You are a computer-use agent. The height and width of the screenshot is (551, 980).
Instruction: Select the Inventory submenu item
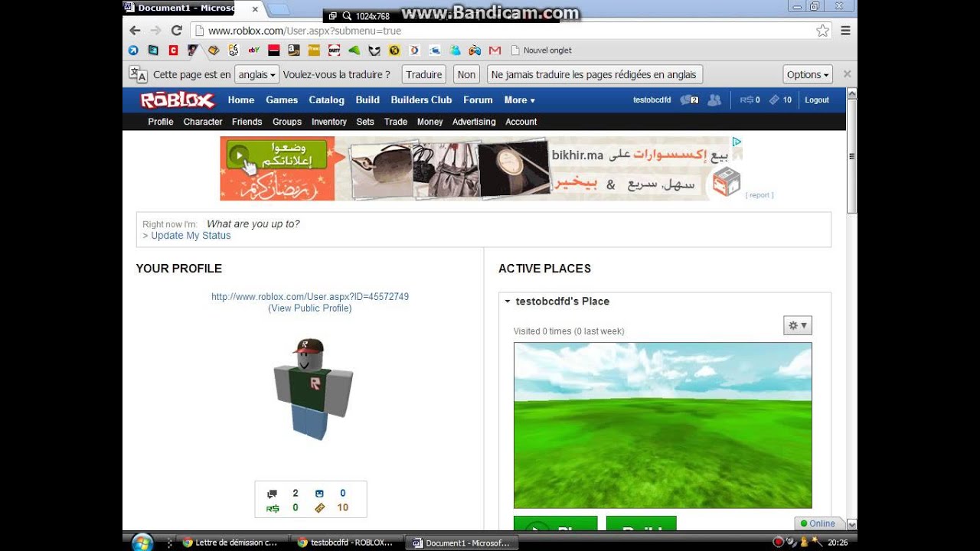point(329,122)
